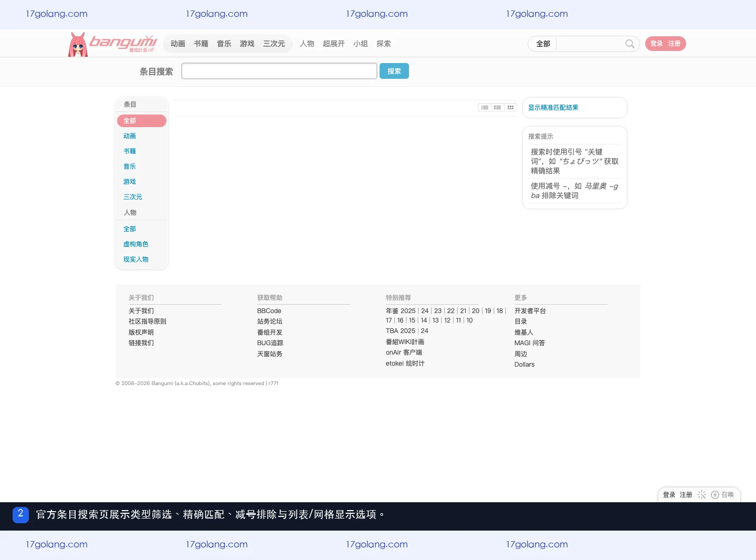This screenshot has height=560, width=756.
Task: Click the lightning 召唤 button in dock
Action: point(722,495)
